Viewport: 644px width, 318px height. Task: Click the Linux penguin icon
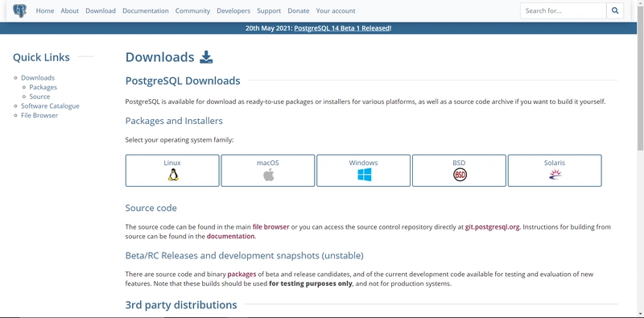click(x=173, y=175)
